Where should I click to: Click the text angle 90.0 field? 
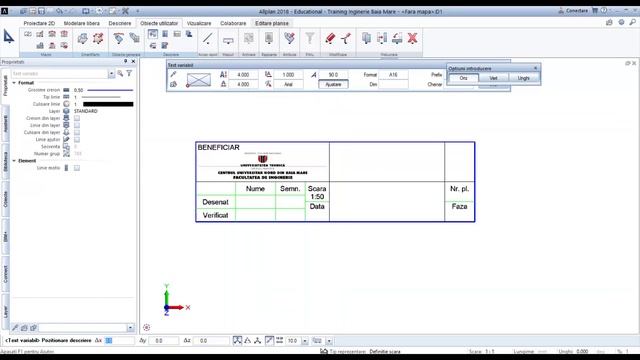333,75
